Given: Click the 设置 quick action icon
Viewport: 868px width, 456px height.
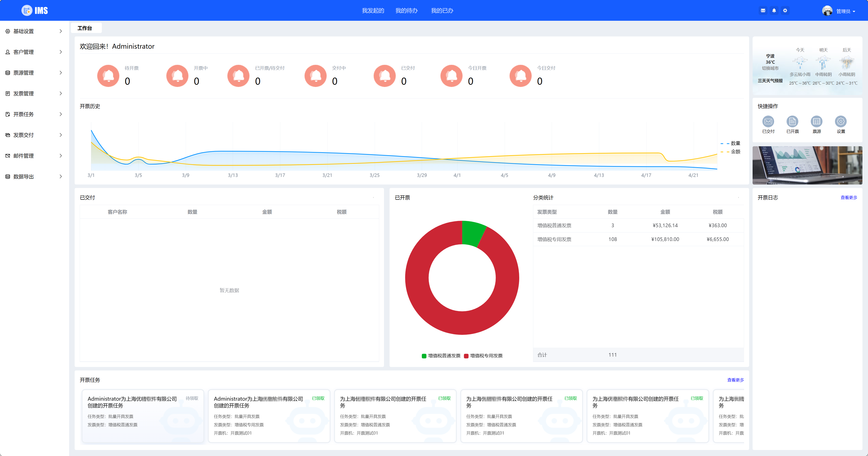Looking at the screenshot, I should 841,121.
